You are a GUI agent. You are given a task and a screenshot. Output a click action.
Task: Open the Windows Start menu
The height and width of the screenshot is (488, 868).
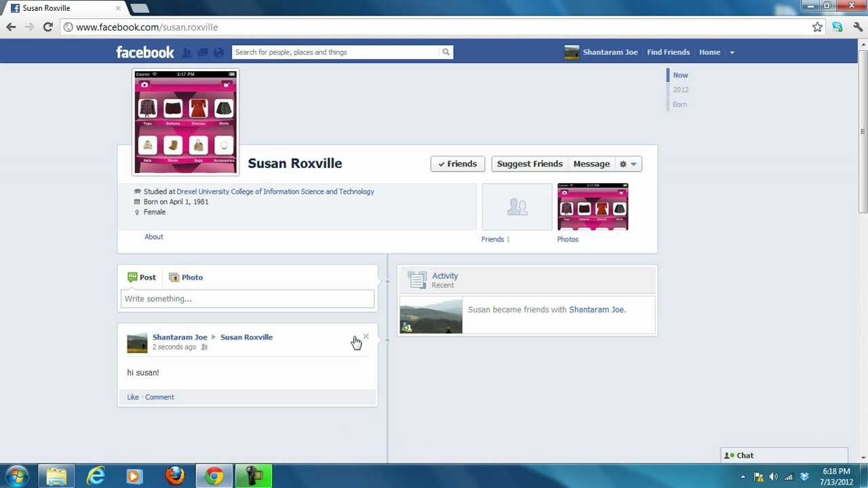16,476
